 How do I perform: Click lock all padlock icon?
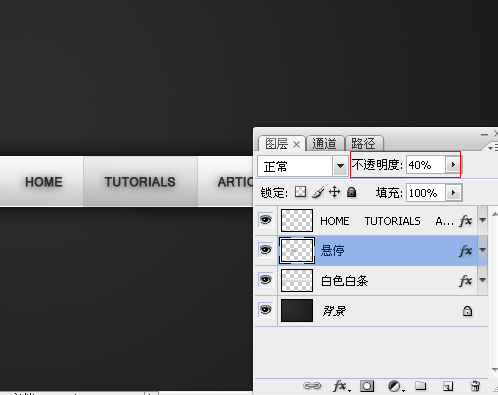coord(352,192)
